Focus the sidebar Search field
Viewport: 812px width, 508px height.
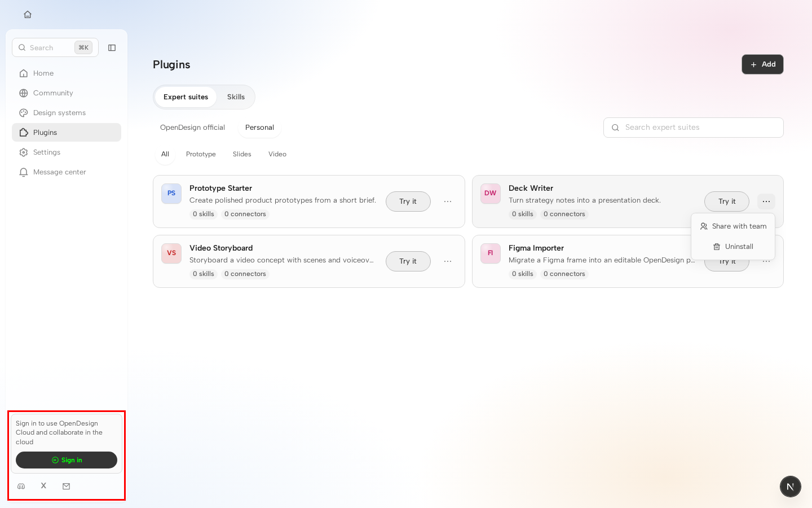[x=55, y=48]
